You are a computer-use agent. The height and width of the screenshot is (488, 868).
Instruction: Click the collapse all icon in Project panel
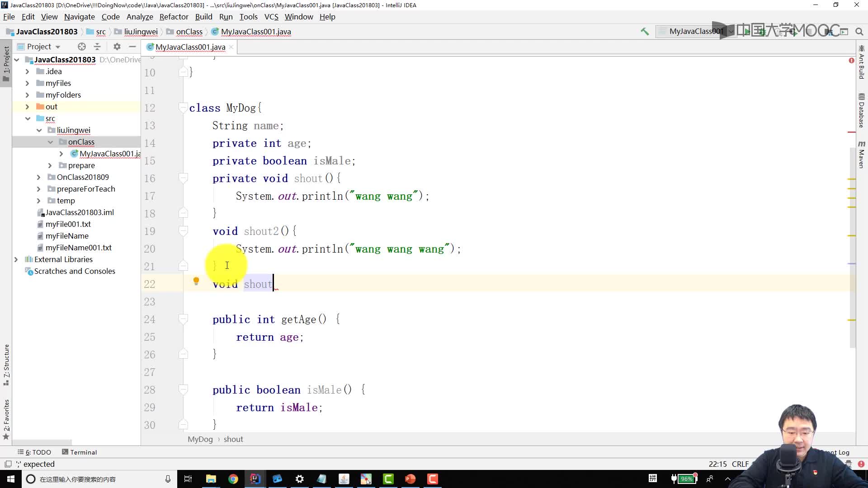point(97,47)
